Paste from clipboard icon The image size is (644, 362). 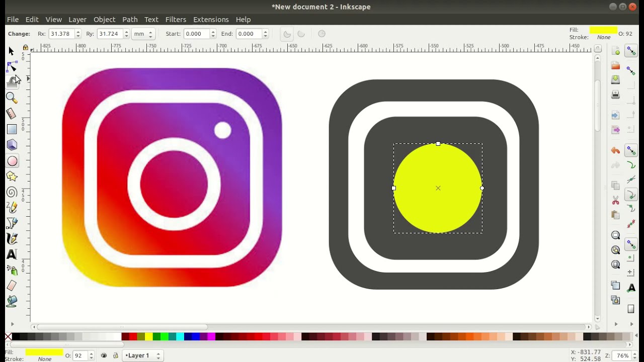pyautogui.click(x=615, y=215)
